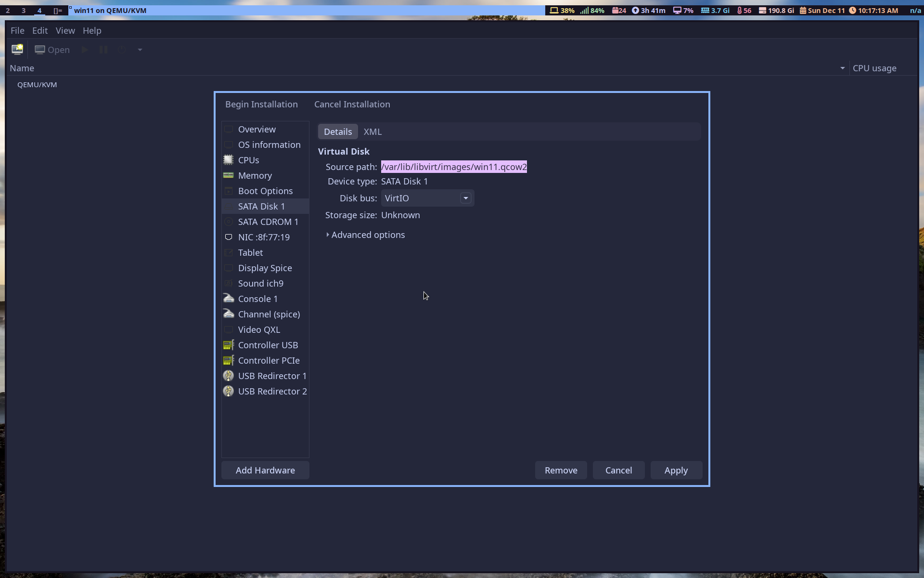Click the USB Redirector 2 icon
The image size is (924, 578).
229,391
